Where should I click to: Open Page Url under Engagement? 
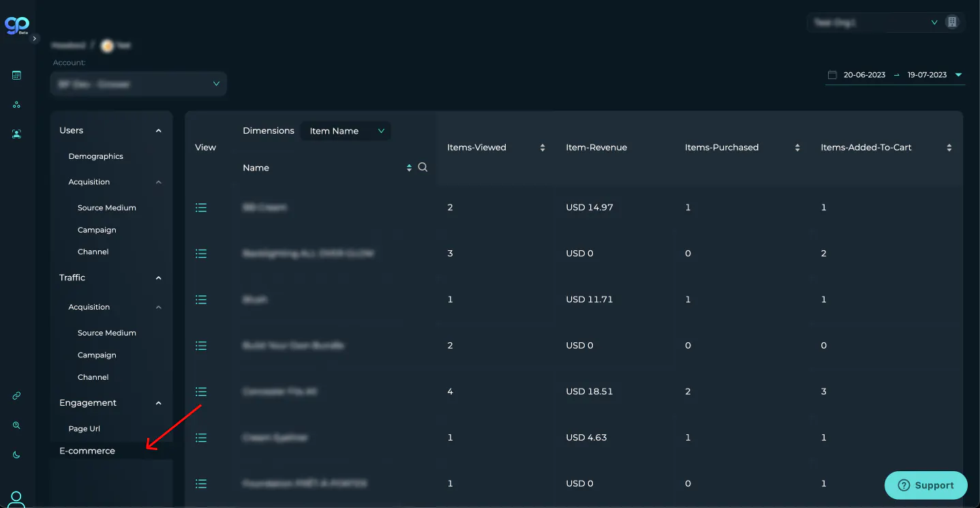coord(85,429)
